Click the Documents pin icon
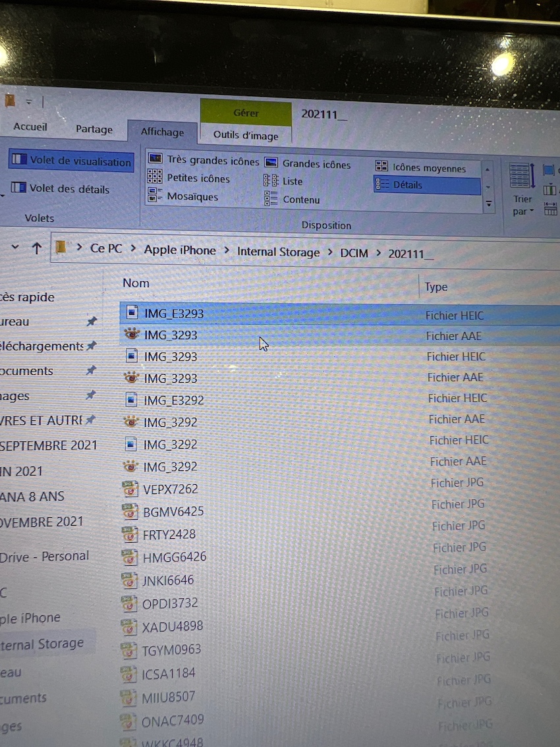 click(x=91, y=370)
